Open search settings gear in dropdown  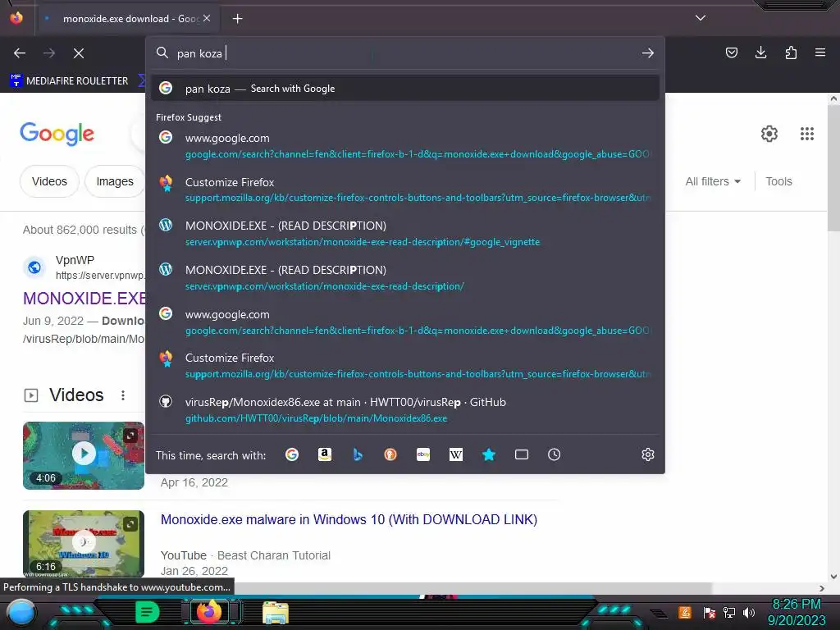click(648, 454)
